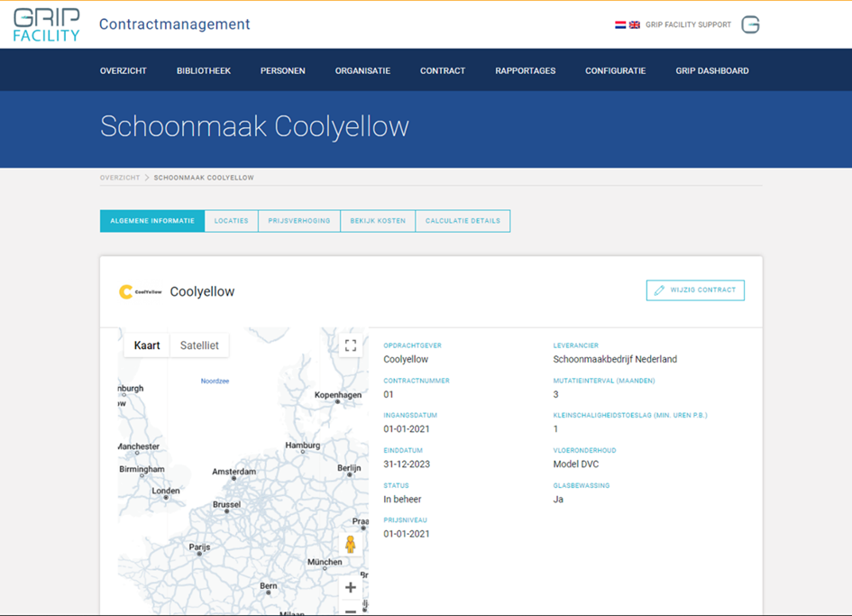The width and height of the screenshot is (852, 616).
Task: Open the Overzicht menu item
Action: [124, 70]
